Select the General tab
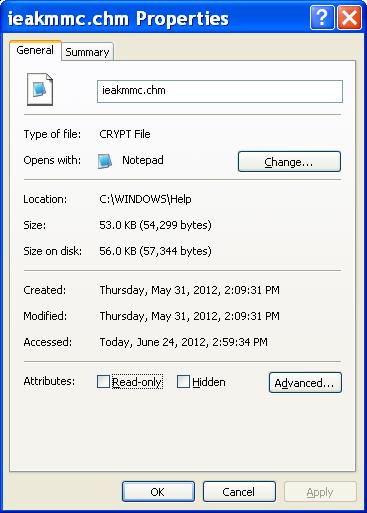The height and width of the screenshot is (513, 367). point(35,50)
